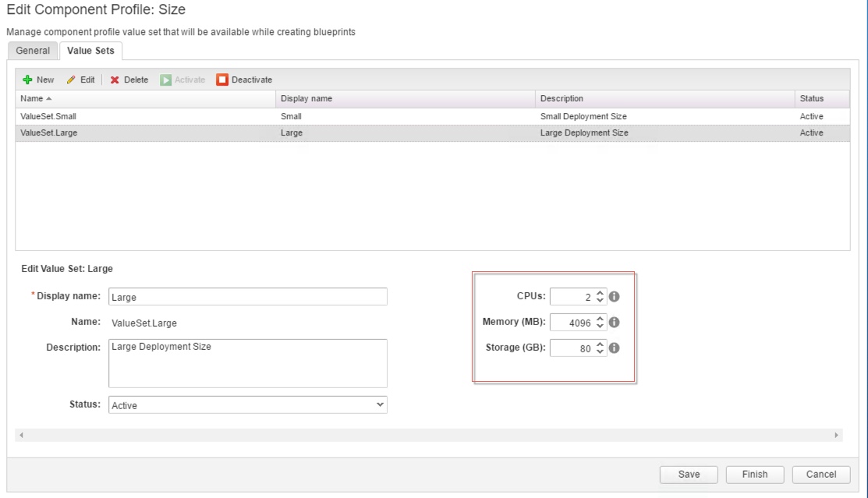The width and height of the screenshot is (868, 498).
Task: Click the greyed-out Activate icon
Action: pyautogui.click(x=165, y=79)
